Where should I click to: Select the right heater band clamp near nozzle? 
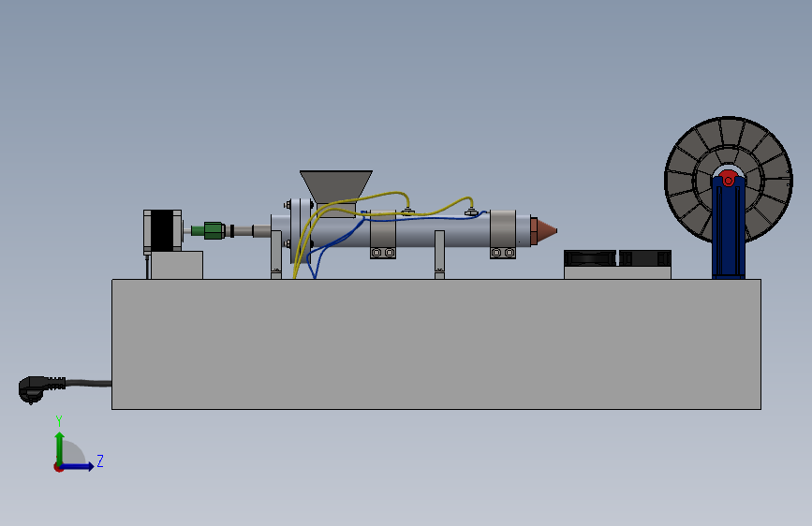[503, 234]
